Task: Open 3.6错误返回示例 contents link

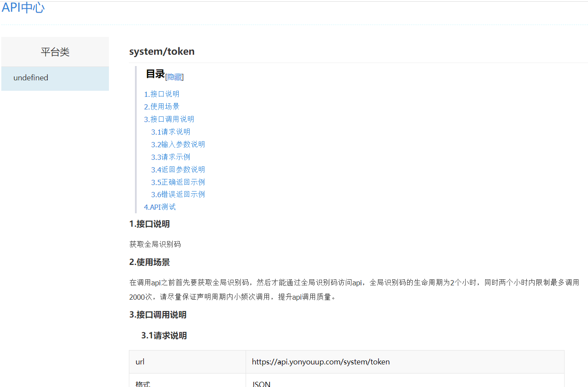Action: tap(178, 195)
